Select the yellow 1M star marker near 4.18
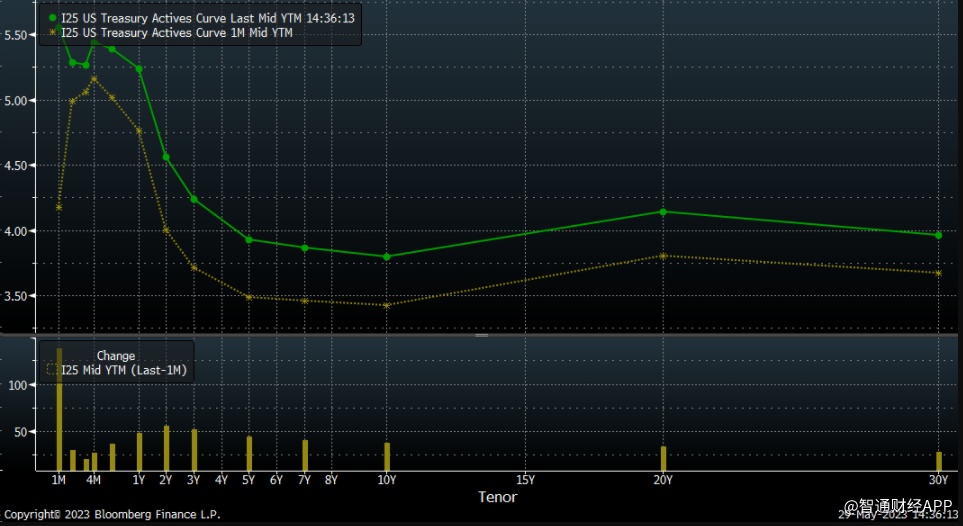Viewport: 963px width, 526px height. pos(59,207)
